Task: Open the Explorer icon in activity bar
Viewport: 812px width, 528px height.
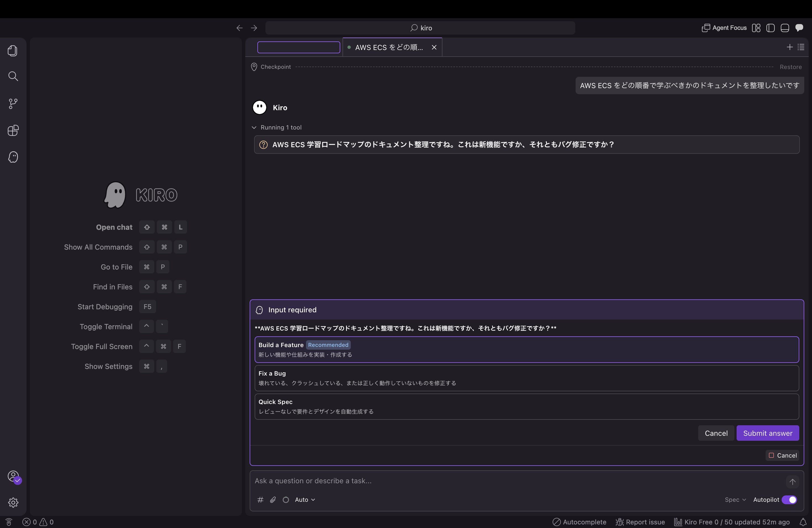Action: pos(13,51)
